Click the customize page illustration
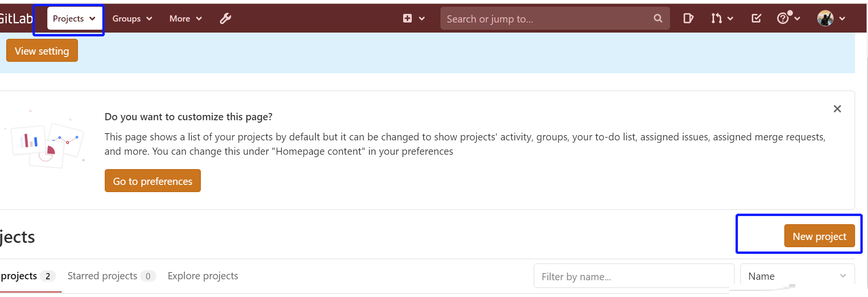Viewport: 868px width, 297px height. click(46, 140)
